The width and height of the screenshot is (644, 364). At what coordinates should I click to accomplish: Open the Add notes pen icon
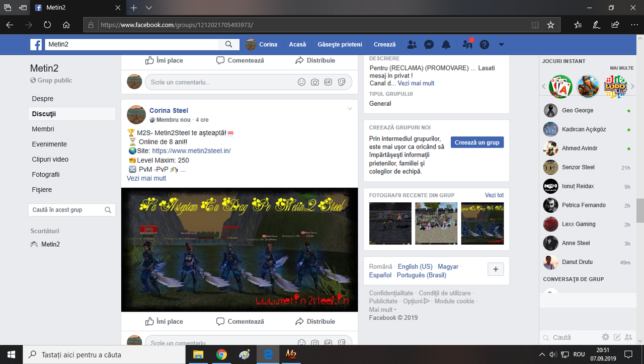[596, 25]
